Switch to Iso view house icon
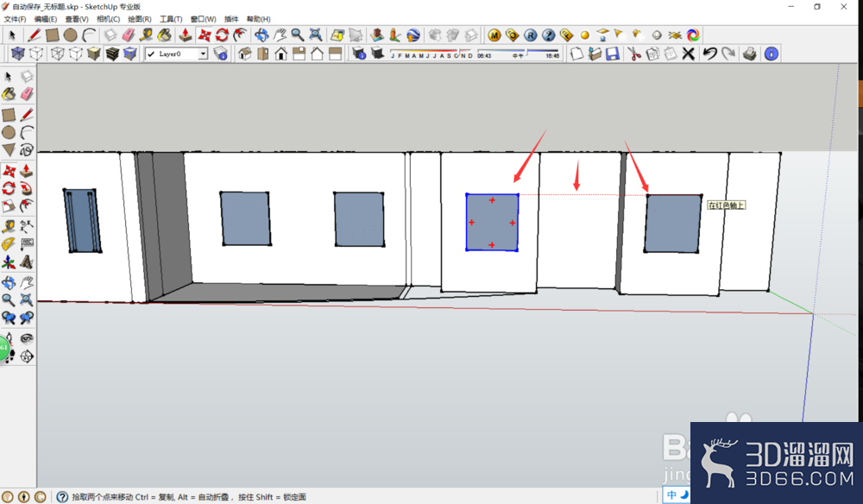Screen dimensions: 863x504 [x=245, y=54]
